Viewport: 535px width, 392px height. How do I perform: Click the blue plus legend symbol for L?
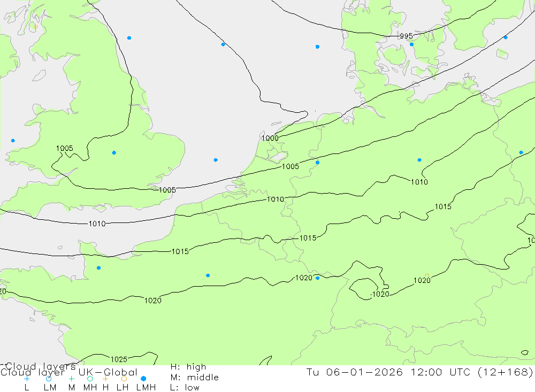(27, 379)
